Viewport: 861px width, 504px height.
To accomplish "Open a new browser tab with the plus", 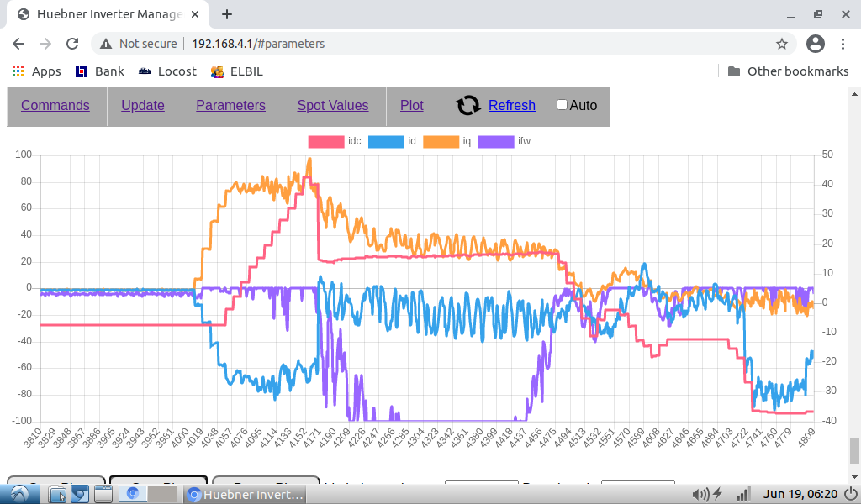I will [227, 14].
